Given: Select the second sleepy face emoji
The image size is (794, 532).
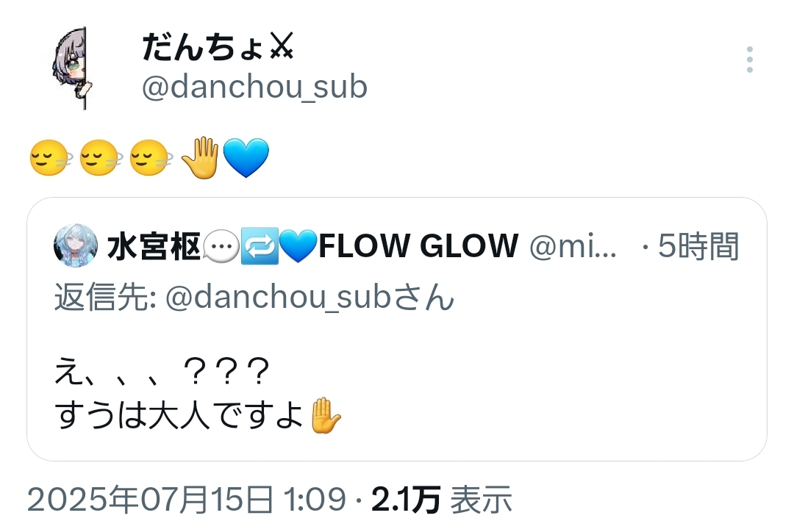Looking at the screenshot, I should click(x=101, y=158).
